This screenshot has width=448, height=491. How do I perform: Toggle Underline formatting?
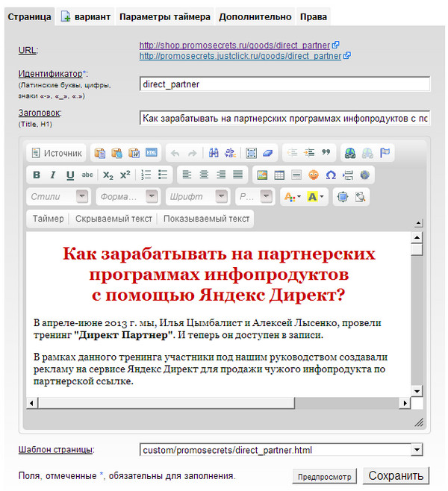pyautogui.click(x=70, y=175)
